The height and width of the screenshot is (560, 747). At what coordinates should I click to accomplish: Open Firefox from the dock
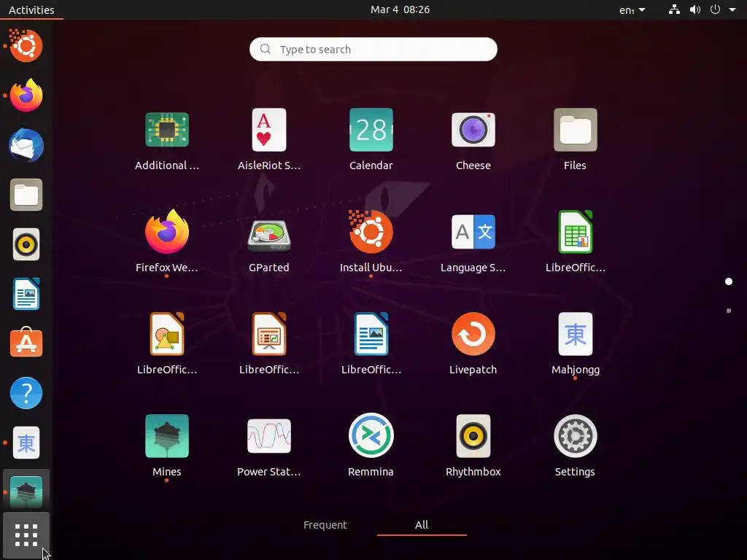(26, 96)
